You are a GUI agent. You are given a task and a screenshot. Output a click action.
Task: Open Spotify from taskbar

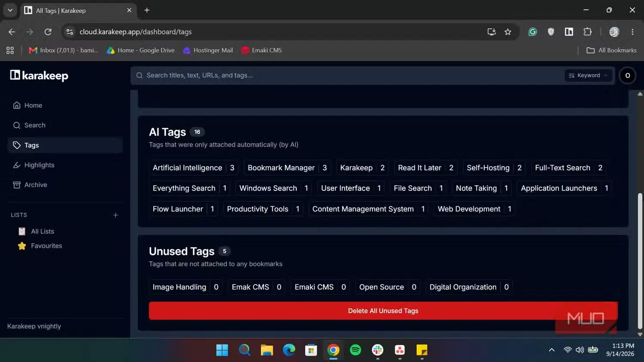coord(355,350)
